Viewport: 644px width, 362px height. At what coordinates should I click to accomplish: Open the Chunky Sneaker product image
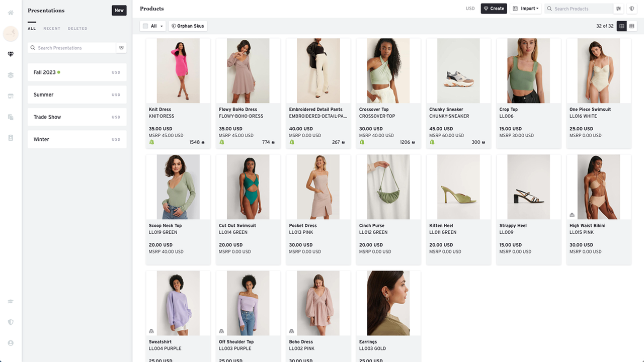[x=458, y=71]
